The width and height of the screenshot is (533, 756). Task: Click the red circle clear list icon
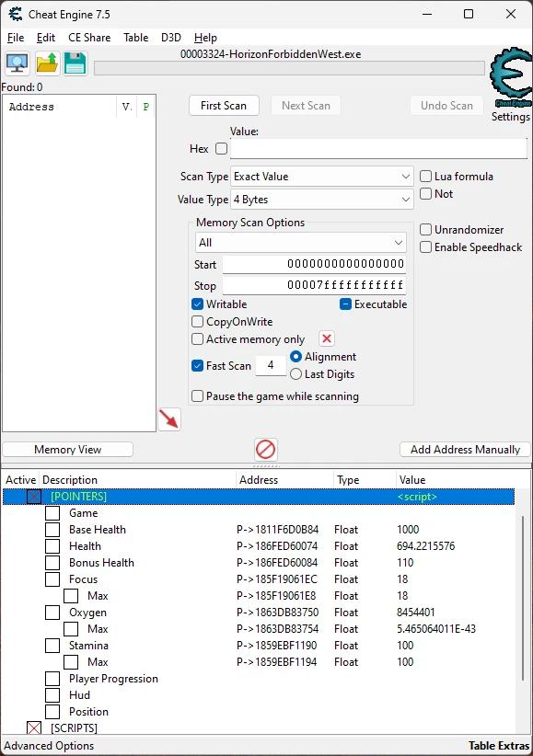point(265,450)
